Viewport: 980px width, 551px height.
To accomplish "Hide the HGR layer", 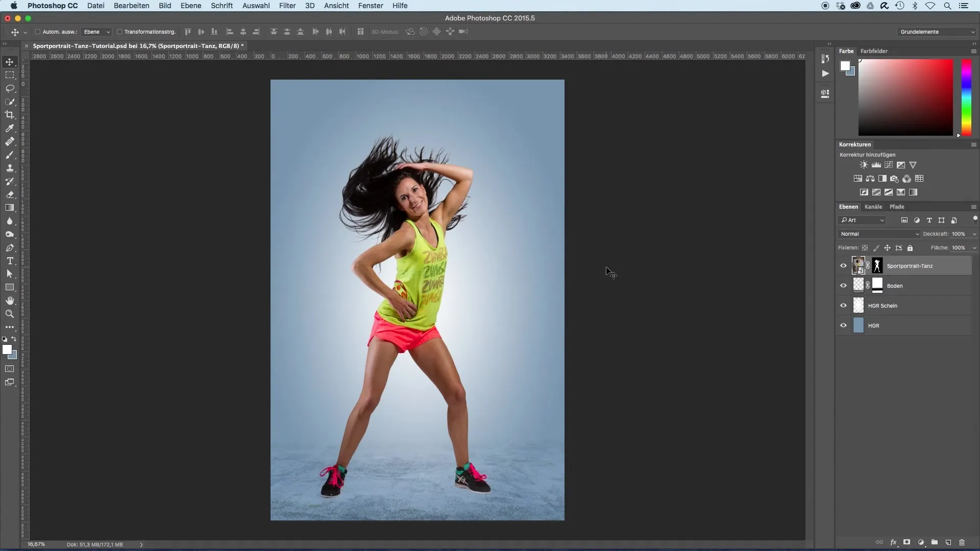I will pos(843,325).
